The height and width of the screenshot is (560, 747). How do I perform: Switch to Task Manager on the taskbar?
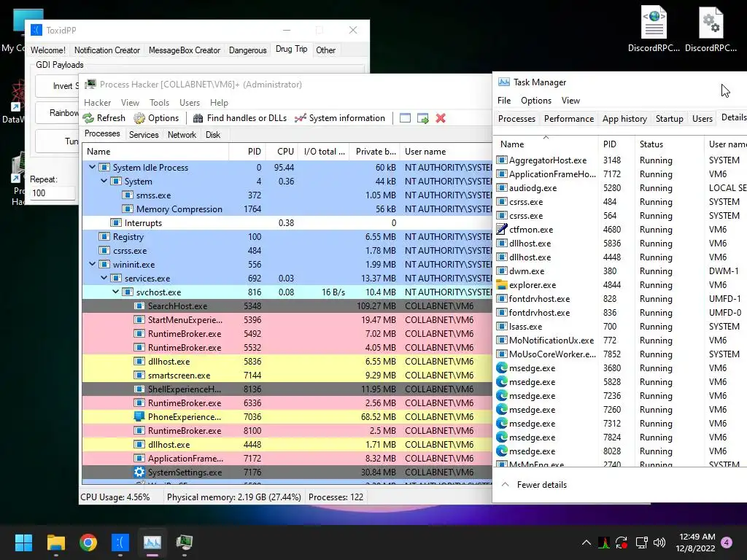152,542
